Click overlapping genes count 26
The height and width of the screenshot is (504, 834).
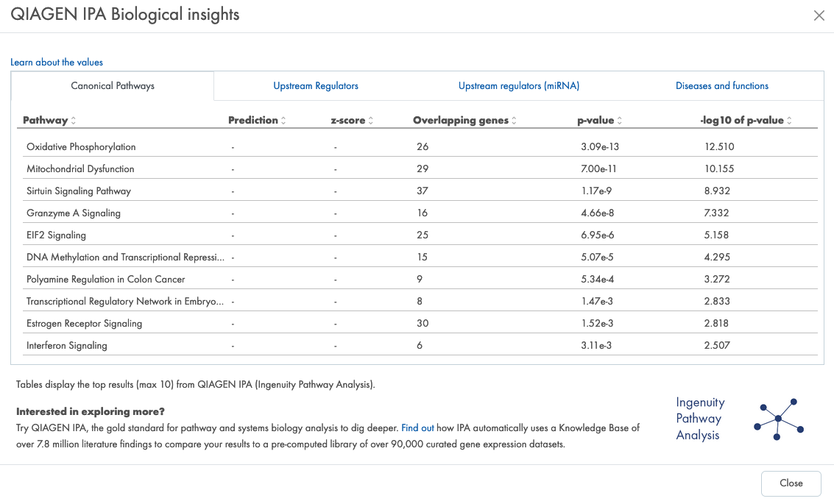423,146
